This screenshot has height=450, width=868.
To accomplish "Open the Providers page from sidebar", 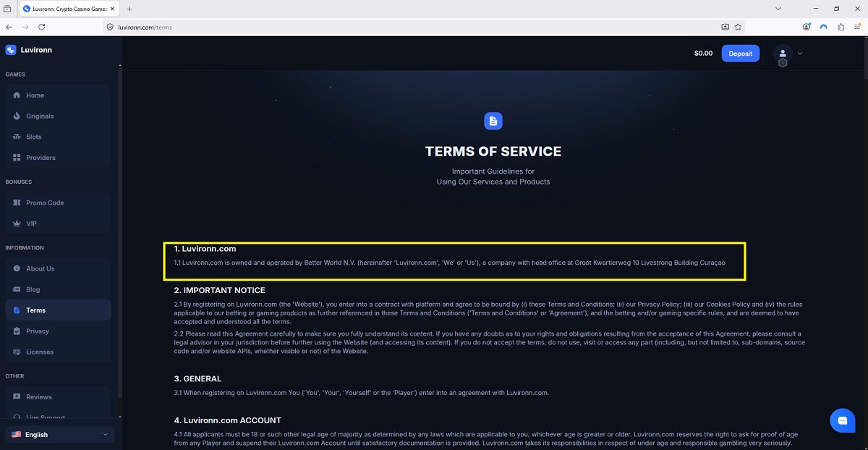I will 58,158.
